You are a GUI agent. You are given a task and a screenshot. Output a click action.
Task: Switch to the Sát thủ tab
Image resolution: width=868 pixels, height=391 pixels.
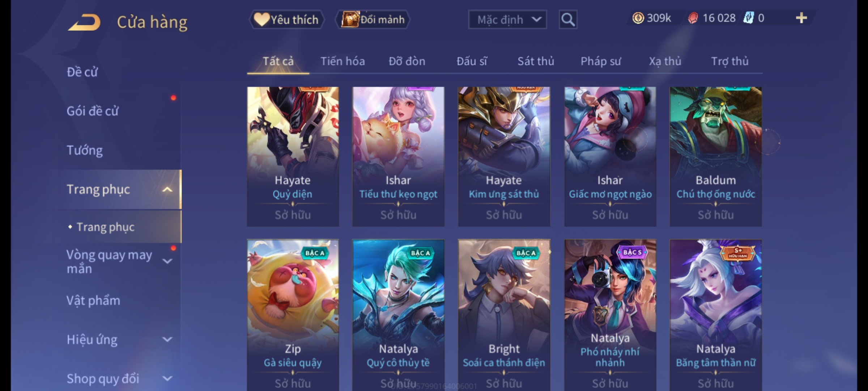[x=536, y=61]
